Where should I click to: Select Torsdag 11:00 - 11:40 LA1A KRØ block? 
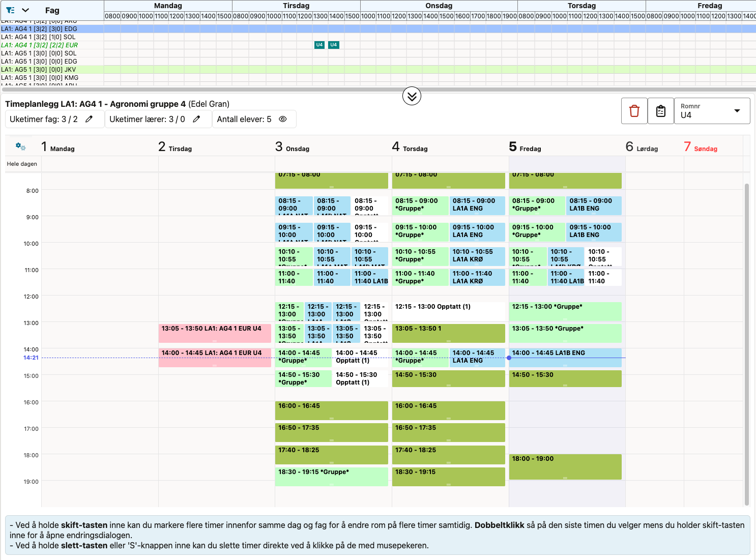(477, 278)
